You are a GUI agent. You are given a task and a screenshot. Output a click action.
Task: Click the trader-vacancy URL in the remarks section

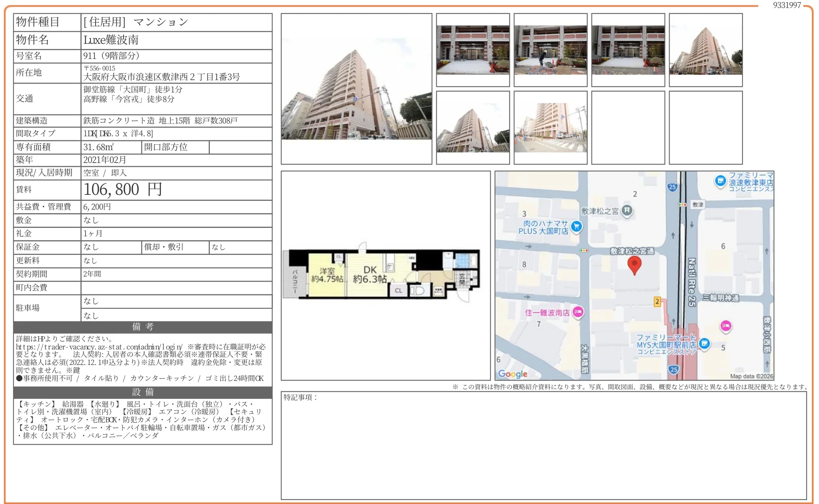(99, 347)
